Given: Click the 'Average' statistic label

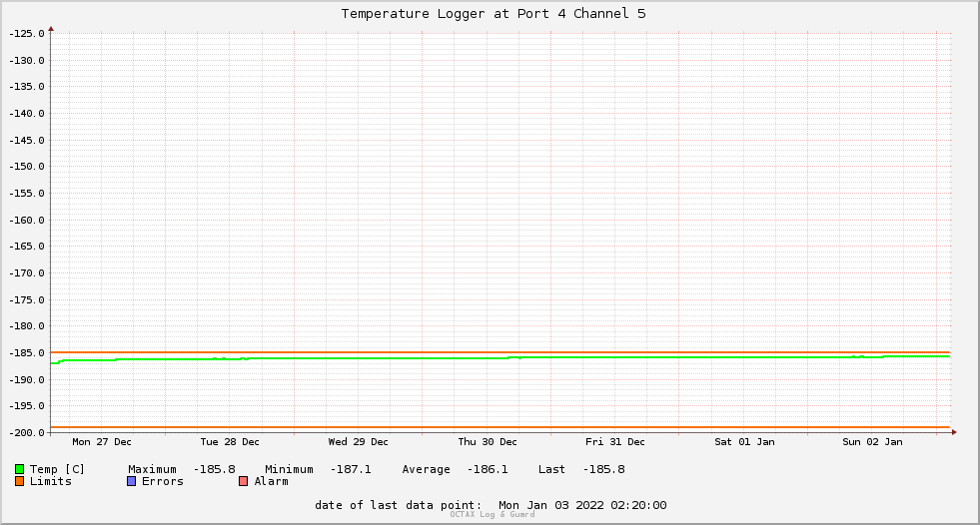Looking at the screenshot, I should 426,469.
